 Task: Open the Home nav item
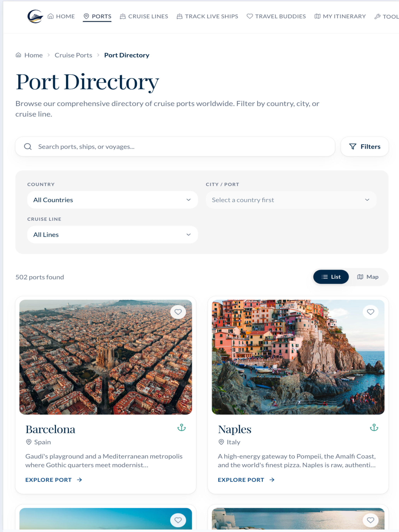click(x=61, y=16)
